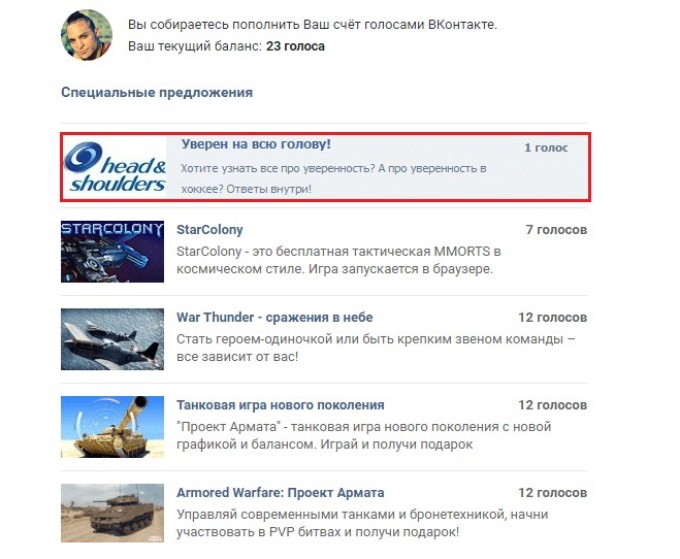Viewport: 680px width, 559px height.
Task: Click the '7 голосов' reward for StarColony
Action: (556, 229)
